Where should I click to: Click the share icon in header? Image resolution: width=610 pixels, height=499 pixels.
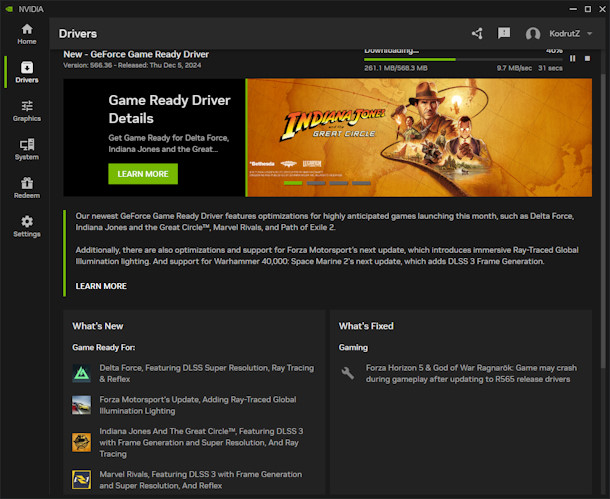477,34
